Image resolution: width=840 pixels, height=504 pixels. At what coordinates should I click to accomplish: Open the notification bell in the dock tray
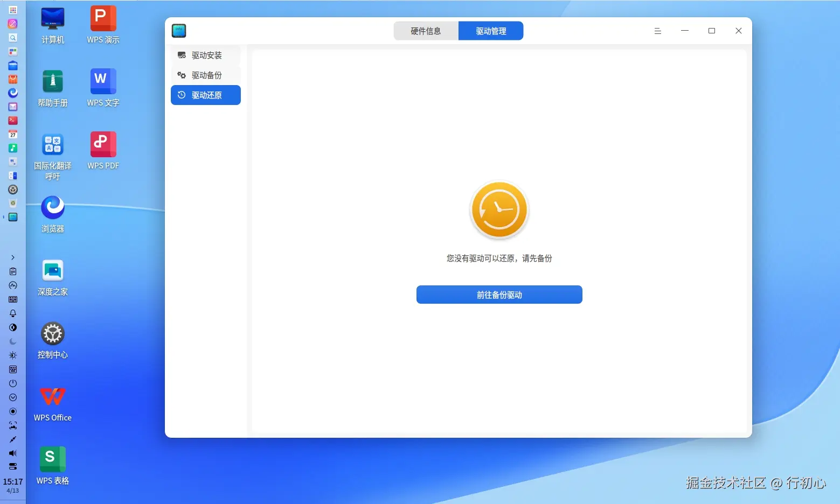tap(13, 313)
